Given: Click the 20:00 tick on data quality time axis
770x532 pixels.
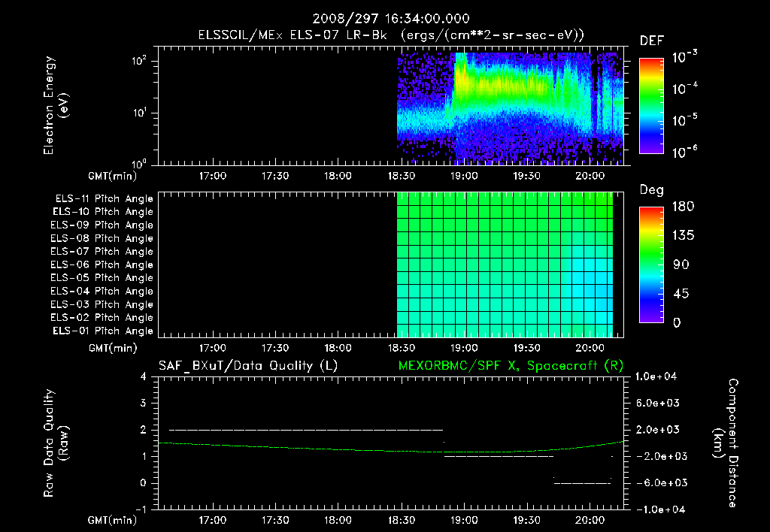Looking at the screenshot, I should point(590,520).
